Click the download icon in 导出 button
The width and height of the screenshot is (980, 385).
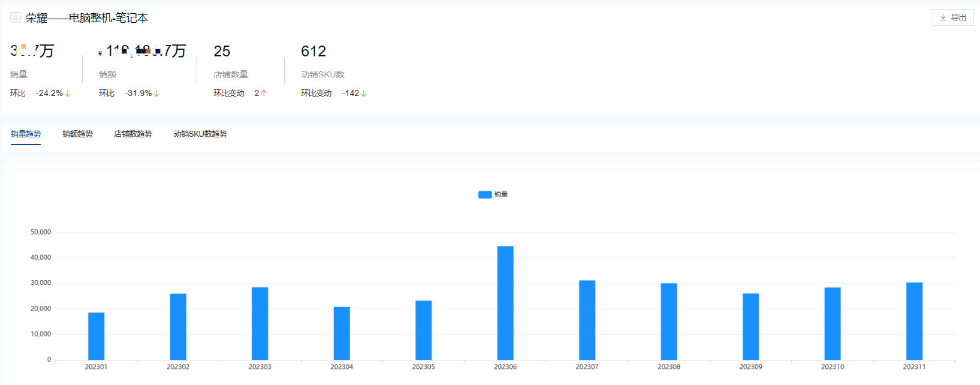[x=943, y=18]
